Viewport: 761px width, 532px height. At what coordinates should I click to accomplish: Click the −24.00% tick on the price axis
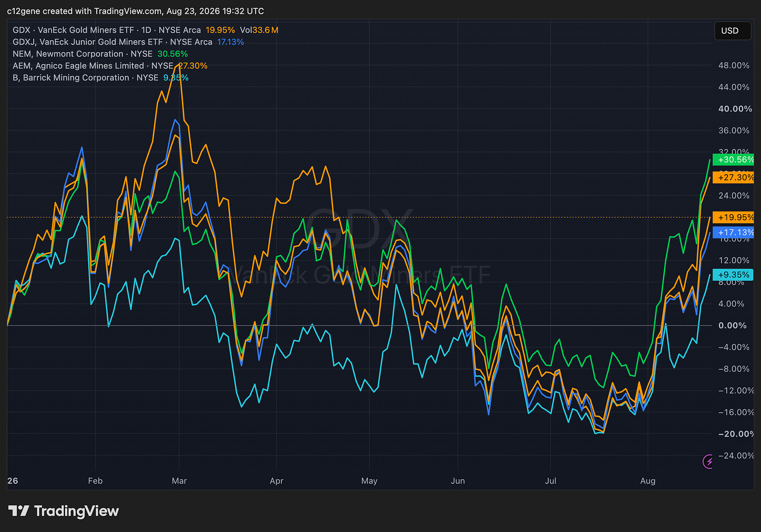[x=735, y=456]
